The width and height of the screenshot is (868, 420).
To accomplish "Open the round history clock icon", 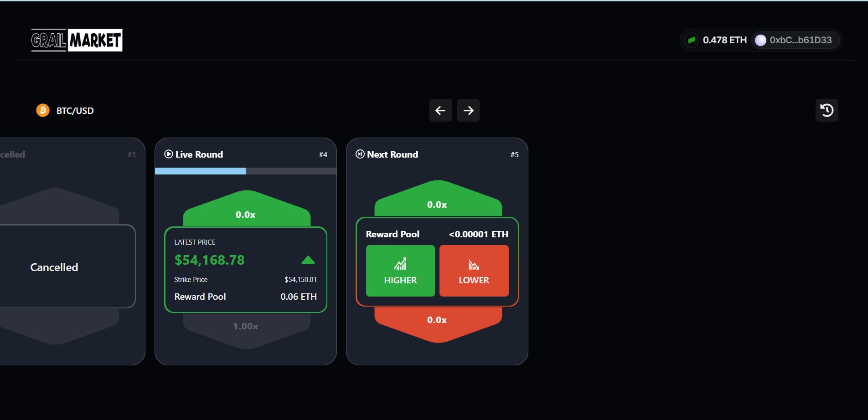I will 827,110.
